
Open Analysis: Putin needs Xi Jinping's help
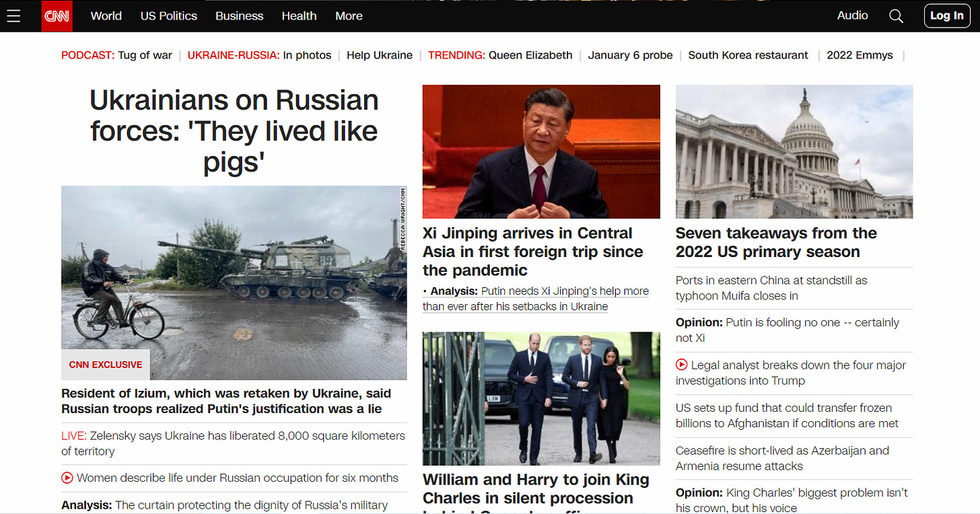coord(536,299)
